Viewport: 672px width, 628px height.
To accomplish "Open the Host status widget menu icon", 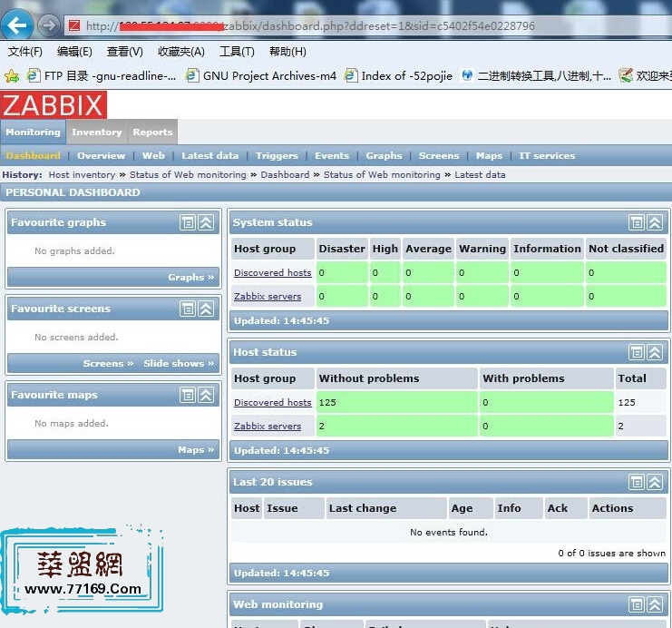I will pyautogui.click(x=637, y=352).
